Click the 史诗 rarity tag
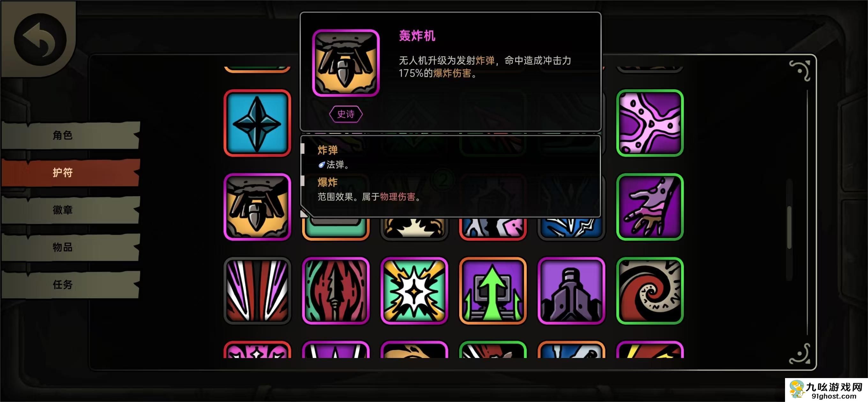Viewport: 868px width, 402px height. [x=346, y=114]
